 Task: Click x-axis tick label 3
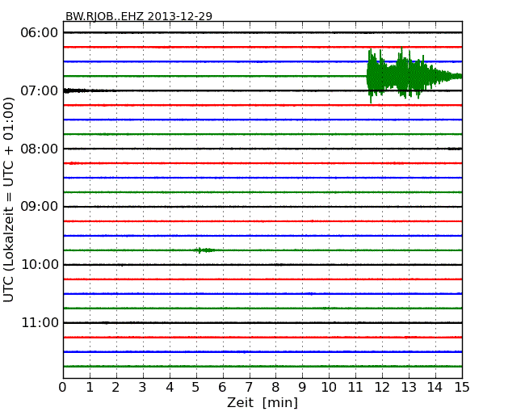point(143,388)
